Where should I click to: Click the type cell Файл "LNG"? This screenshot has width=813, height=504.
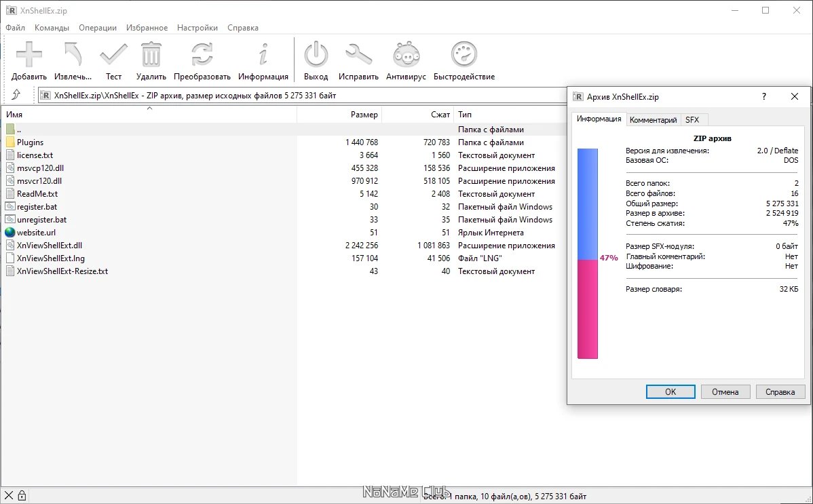[x=480, y=258]
